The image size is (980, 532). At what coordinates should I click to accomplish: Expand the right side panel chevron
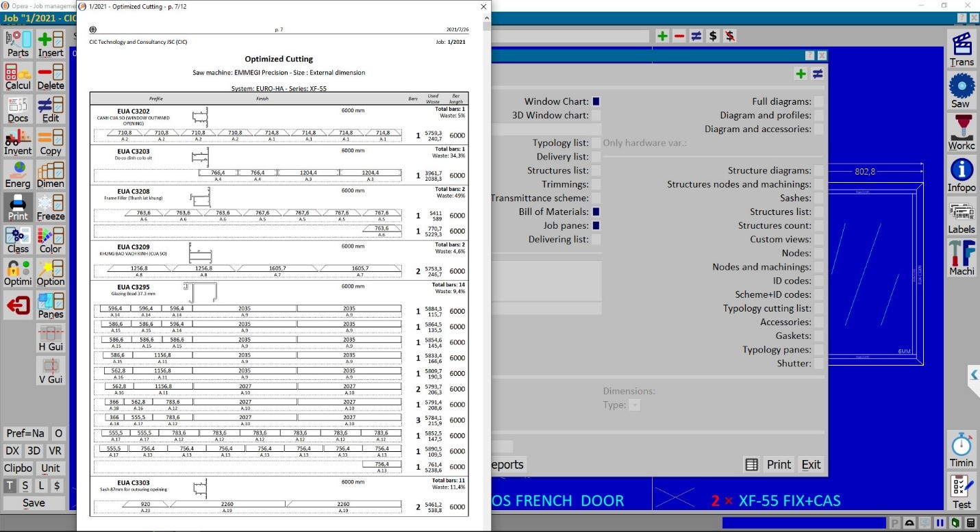(974, 375)
